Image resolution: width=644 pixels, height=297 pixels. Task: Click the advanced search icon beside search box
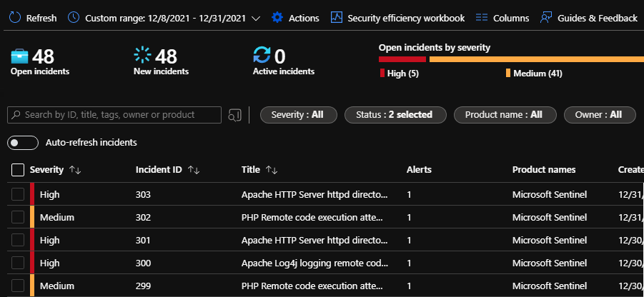click(x=234, y=115)
